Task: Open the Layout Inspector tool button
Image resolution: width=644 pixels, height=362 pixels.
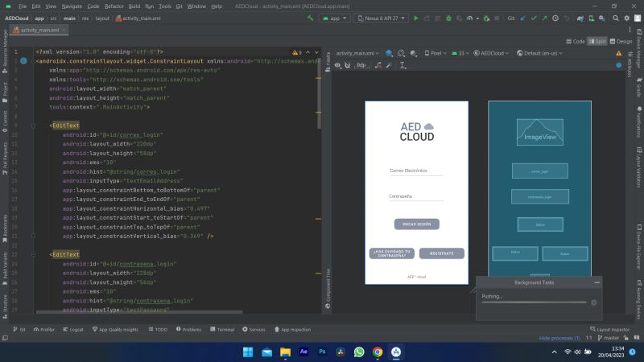Action: [x=609, y=330]
